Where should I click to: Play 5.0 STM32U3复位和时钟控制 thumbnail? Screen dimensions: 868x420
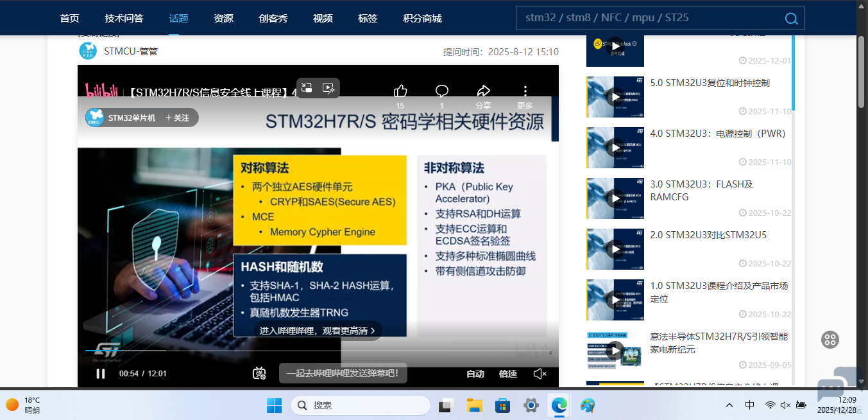click(615, 97)
